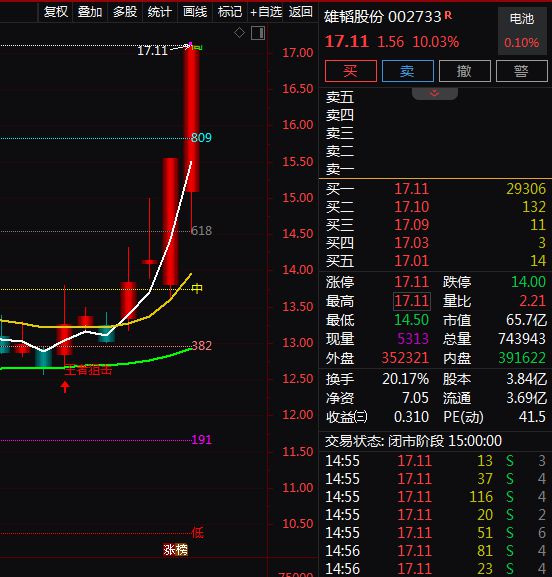Click the 17.11 high price annotation

(x=153, y=50)
